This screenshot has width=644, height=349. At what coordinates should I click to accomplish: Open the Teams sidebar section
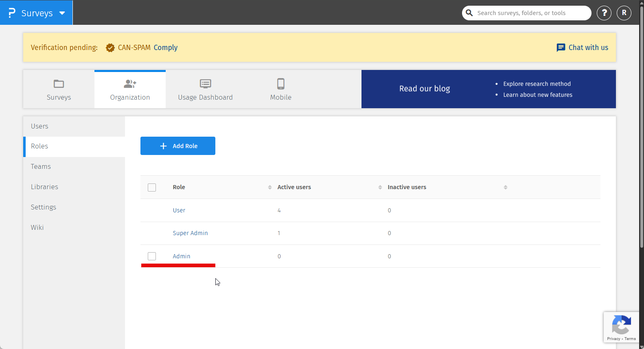click(x=41, y=166)
